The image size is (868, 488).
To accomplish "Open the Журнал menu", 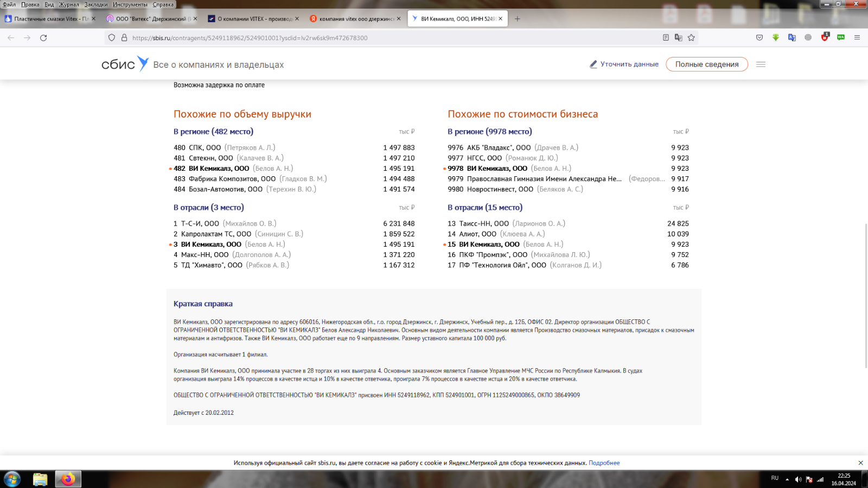I will (x=69, y=4).
